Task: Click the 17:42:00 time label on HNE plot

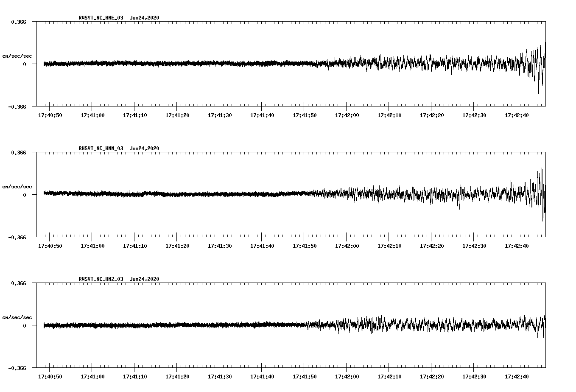Action: (x=347, y=115)
